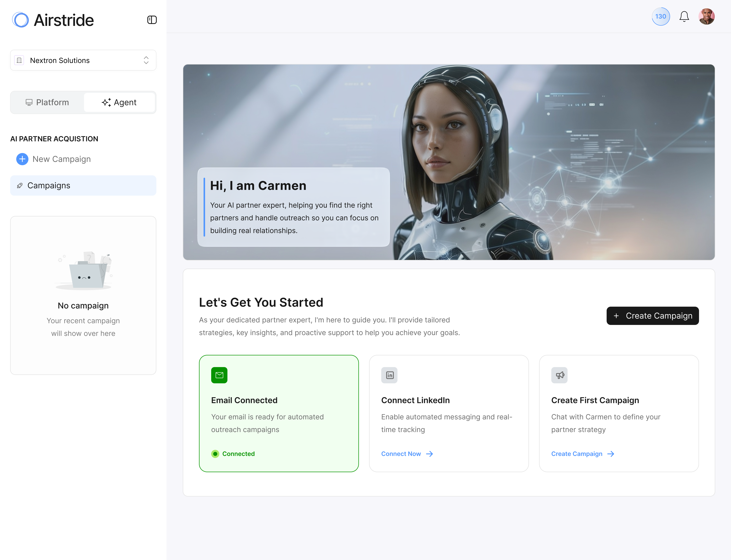The width and height of the screenshot is (731, 560).
Task: Click the Create Campaign button
Action: click(x=652, y=316)
